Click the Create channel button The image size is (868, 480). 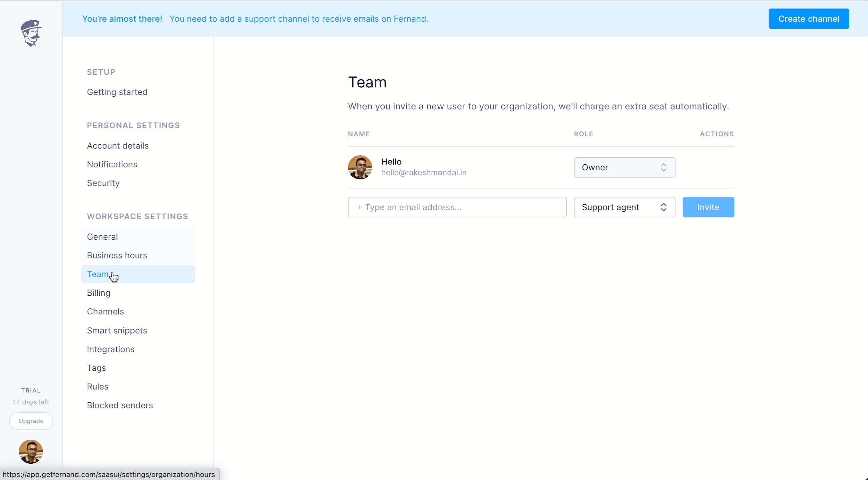point(808,19)
